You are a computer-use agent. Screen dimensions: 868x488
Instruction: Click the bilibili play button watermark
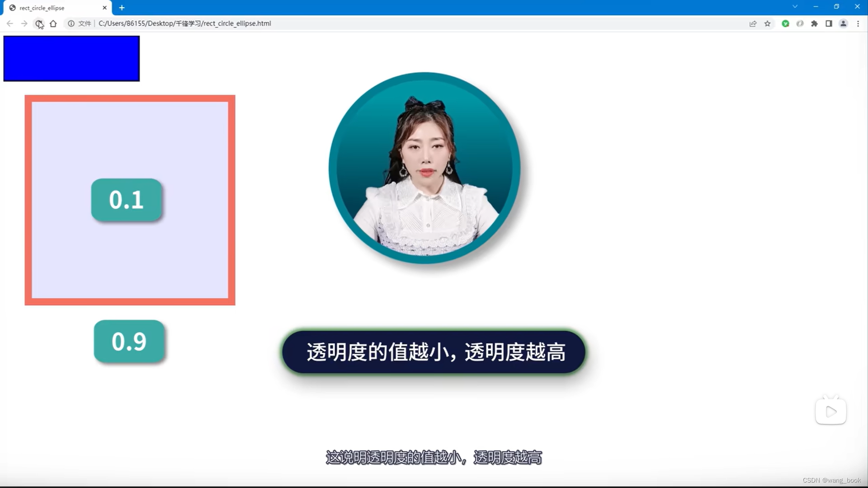[831, 411]
